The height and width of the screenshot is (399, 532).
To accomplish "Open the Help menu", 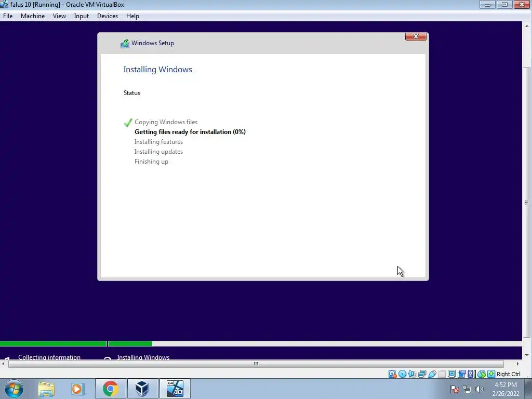I will pos(132,16).
